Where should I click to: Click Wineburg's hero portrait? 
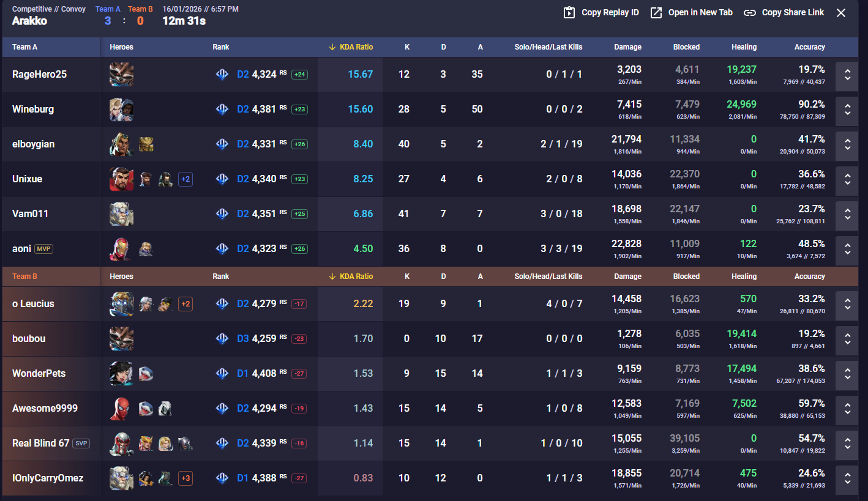(x=122, y=109)
